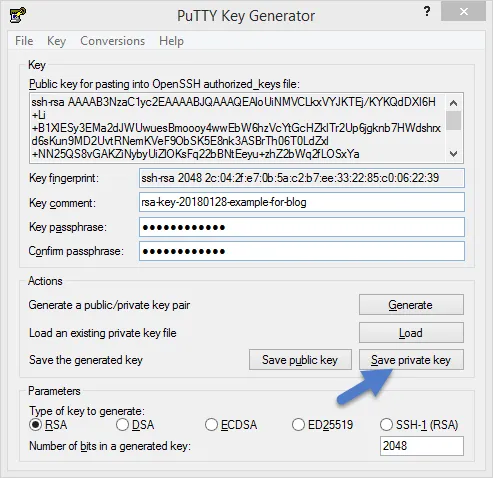The height and width of the screenshot is (478, 493).
Task: Click 'Load an existing private key file' text
Action: [x=103, y=333]
